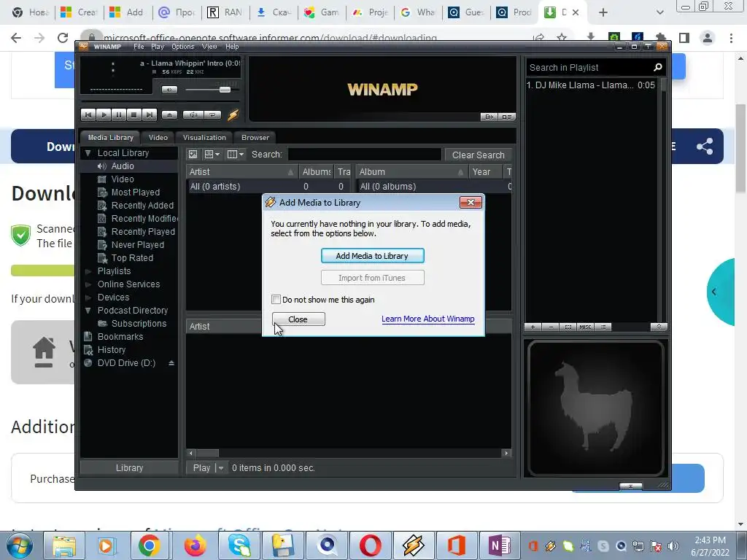
Task: Switch to the Browser tab
Action: pyautogui.click(x=255, y=138)
